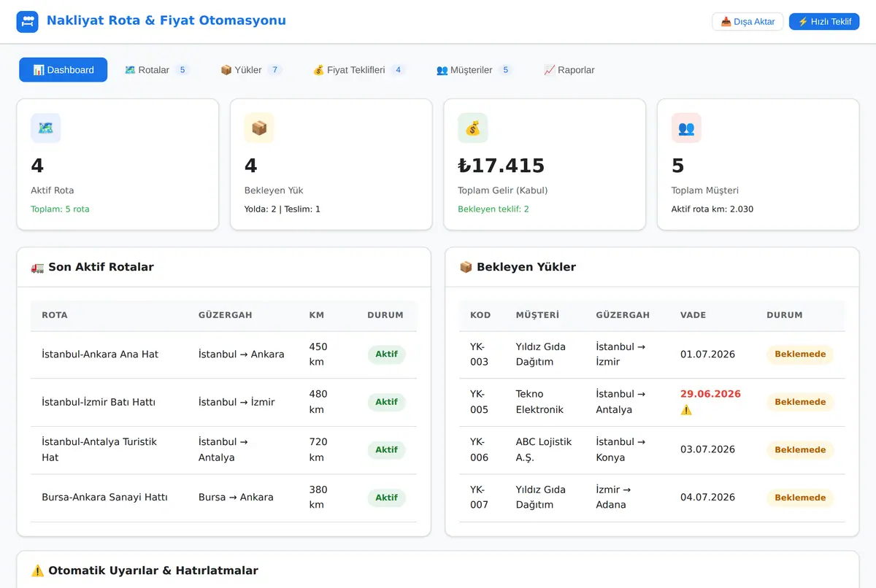Click the Aktif rota km: 2.030 text
The width and height of the screenshot is (876, 588).
click(712, 209)
